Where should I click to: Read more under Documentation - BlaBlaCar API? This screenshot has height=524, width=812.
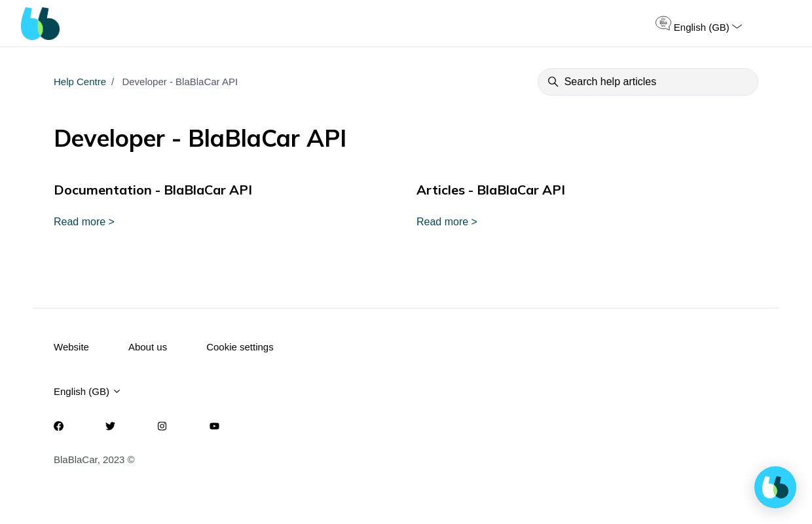[x=84, y=221]
